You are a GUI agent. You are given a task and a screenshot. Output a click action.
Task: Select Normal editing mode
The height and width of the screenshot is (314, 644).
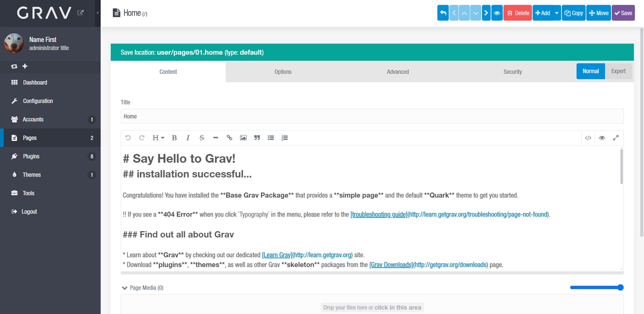tap(591, 71)
